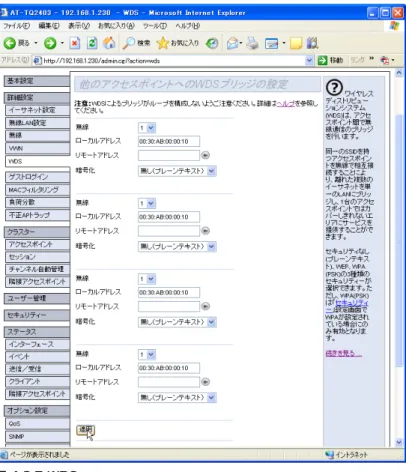Click the 適用 apply button
Viewport: 406px width, 472px height.
(85, 430)
